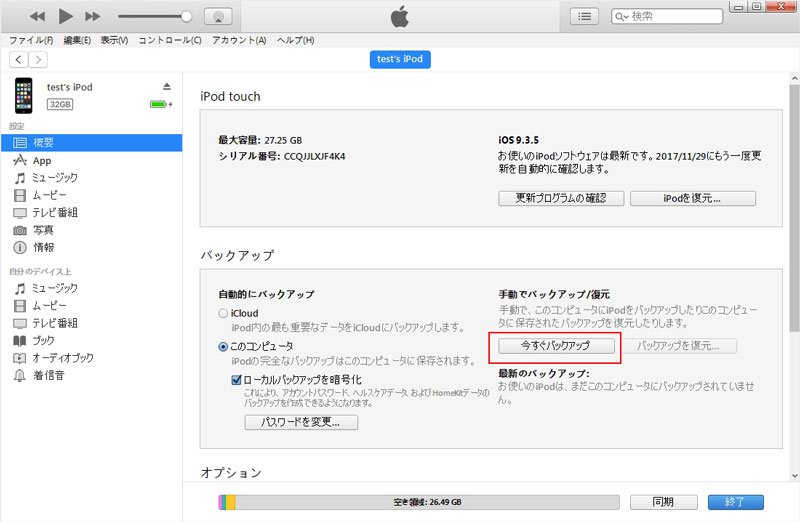
Task: Click the rewind (previous track) button
Action: 37,16
